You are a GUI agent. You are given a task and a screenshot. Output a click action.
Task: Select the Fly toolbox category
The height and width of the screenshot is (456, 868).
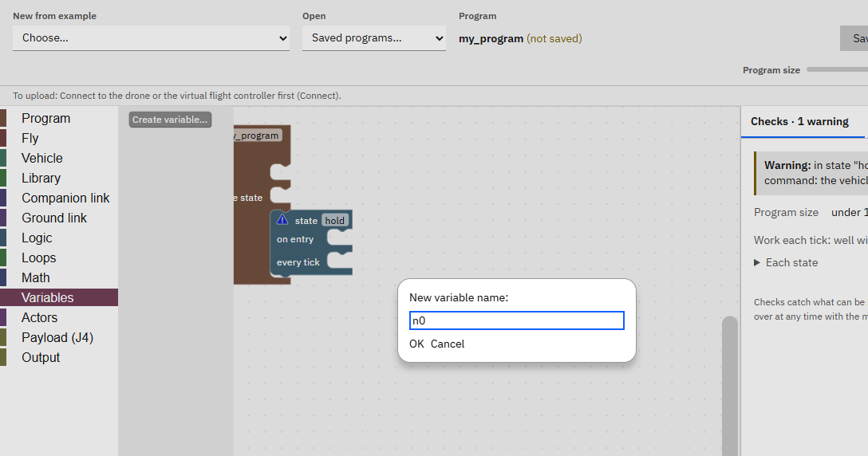coord(59,139)
